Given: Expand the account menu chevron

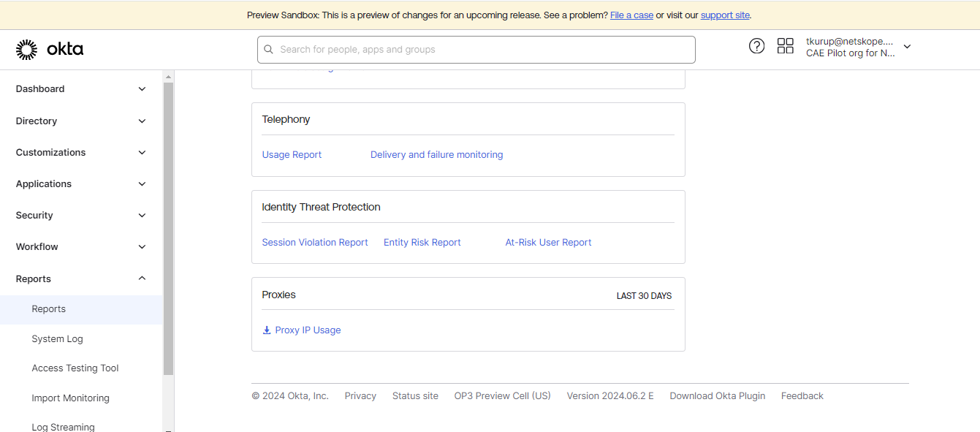Looking at the screenshot, I should tap(907, 47).
